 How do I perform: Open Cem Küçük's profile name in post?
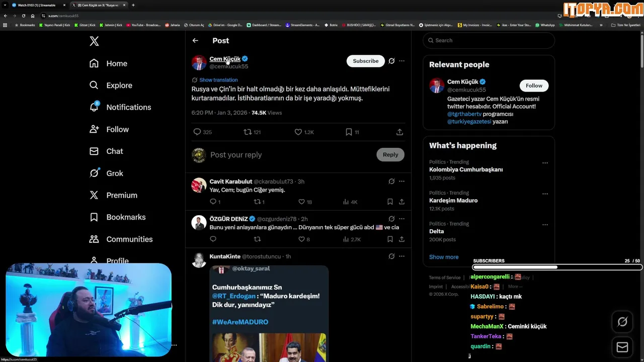225,59
